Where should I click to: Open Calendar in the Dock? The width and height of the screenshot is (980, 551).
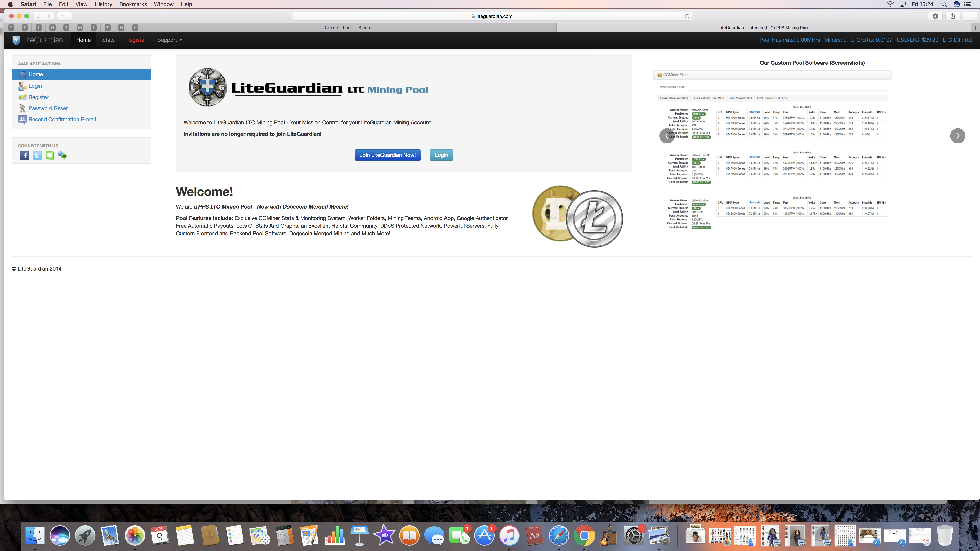tap(159, 536)
